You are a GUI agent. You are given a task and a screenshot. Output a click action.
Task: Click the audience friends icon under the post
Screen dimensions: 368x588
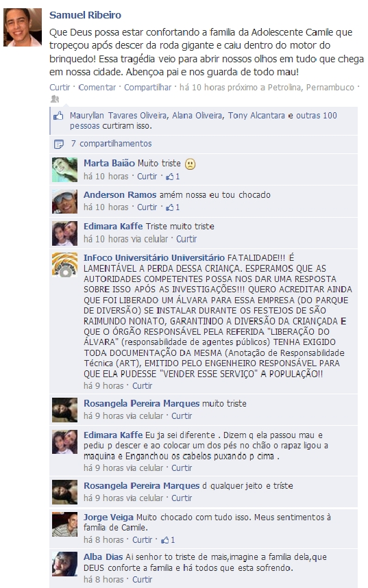[x=55, y=99]
